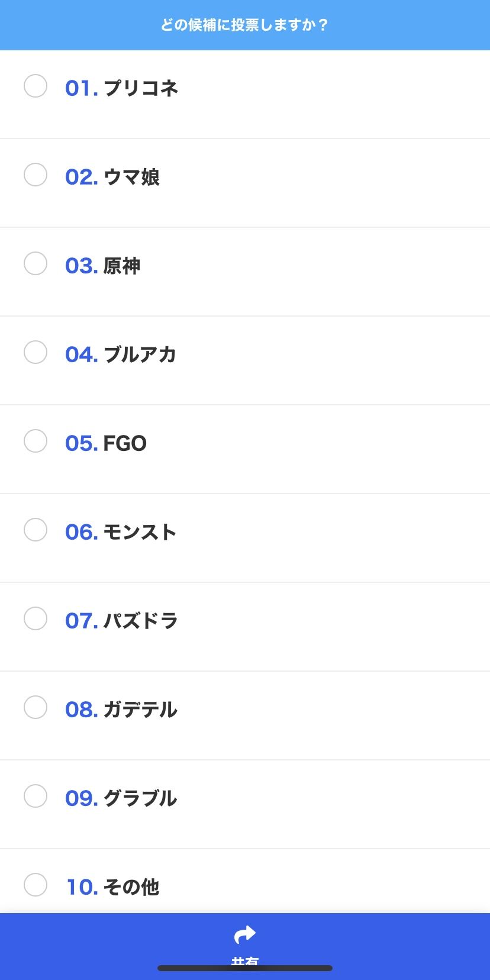Click the FGO candidate text
The image size is (490, 980).
click(125, 443)
